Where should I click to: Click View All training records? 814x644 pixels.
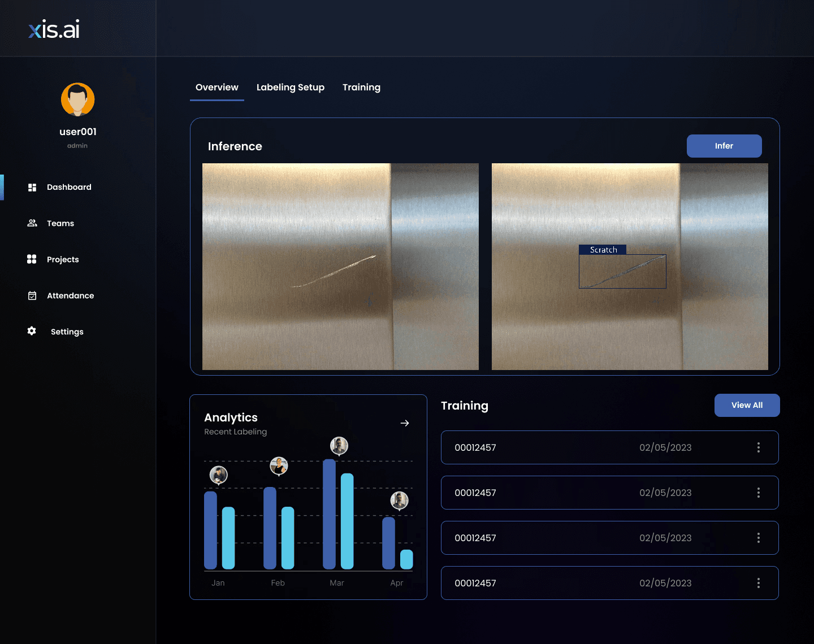point(747,405)
